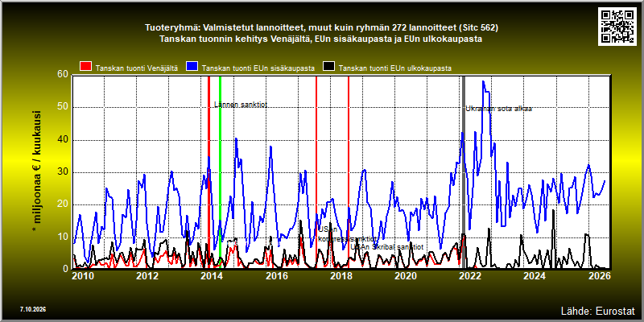Viewport: 644px width, 322px height.
Task: Click the gray Ukraine war marker line
Action: 464,172
